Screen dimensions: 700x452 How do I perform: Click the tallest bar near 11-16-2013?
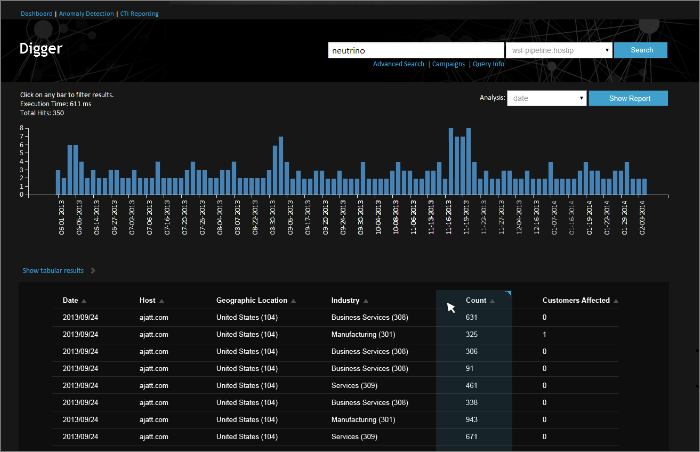(452, 160)
